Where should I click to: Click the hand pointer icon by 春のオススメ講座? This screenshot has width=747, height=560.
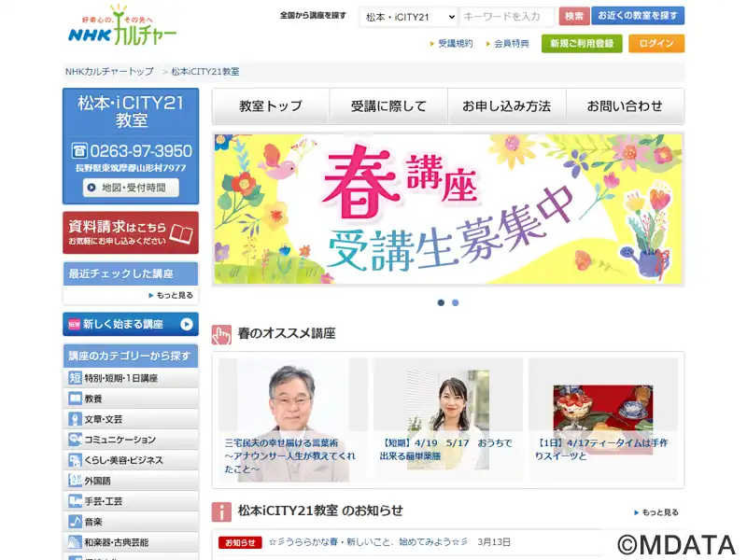221,335
